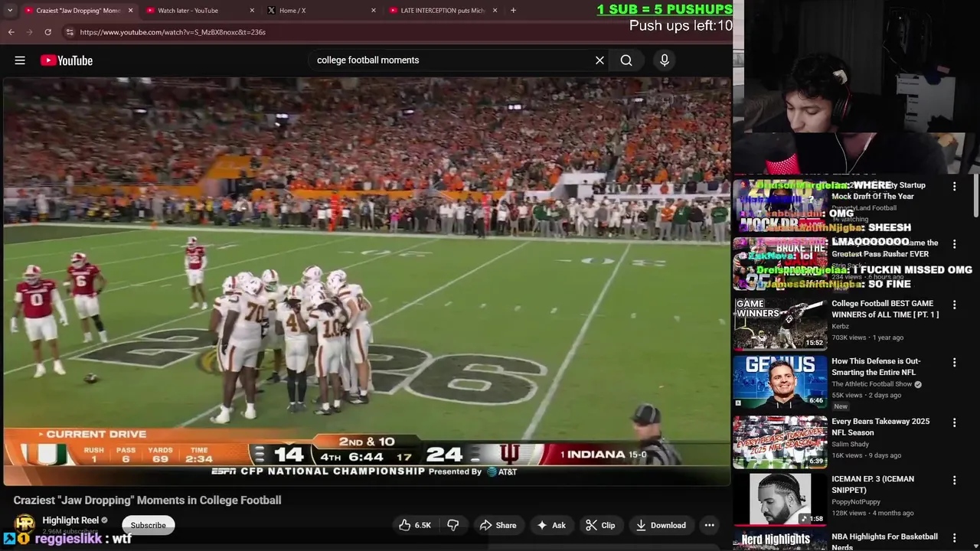The width and height of the screenshot is (980, 551).
Task: Open options for How This Defense video
Action: coord(954,363)
